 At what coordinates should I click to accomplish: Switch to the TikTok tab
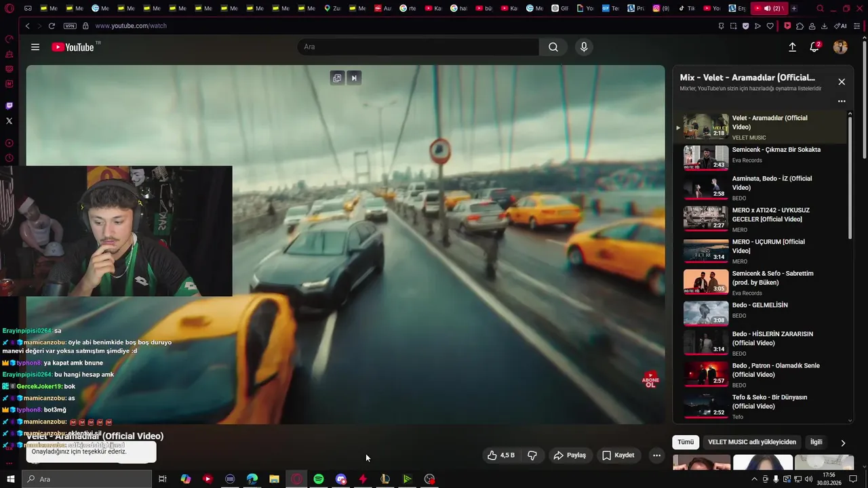point(687,9)
